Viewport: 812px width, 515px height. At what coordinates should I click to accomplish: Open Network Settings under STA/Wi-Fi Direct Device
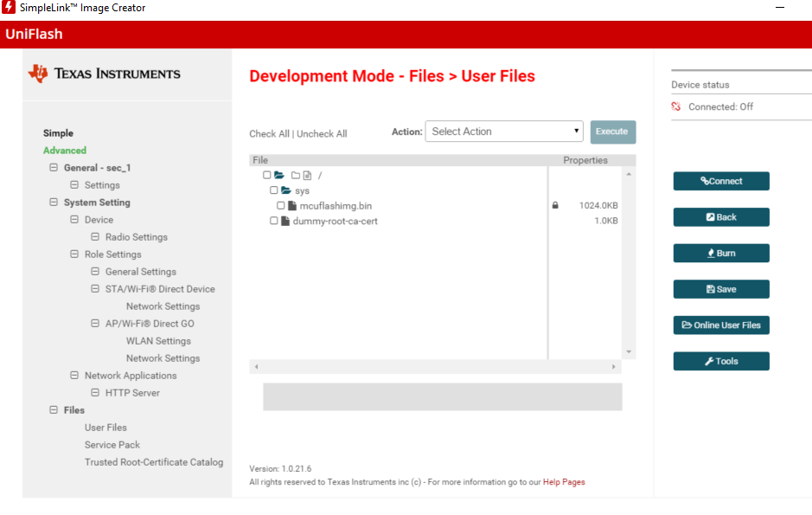click(163, 306)
